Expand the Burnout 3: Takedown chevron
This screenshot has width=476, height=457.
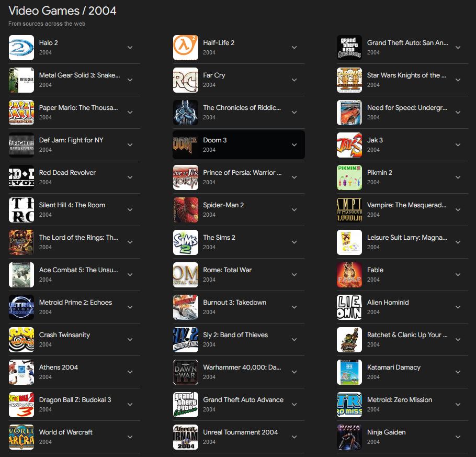tap(294, 307)
